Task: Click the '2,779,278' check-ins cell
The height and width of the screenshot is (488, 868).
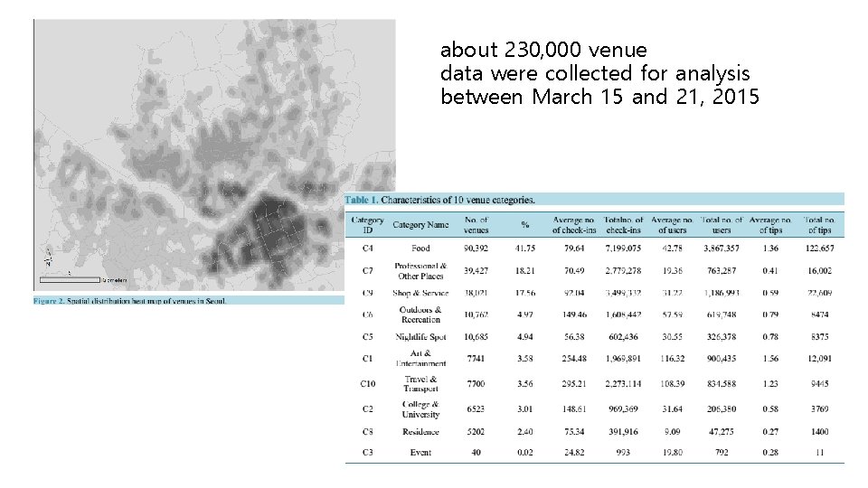Action: 623,271
